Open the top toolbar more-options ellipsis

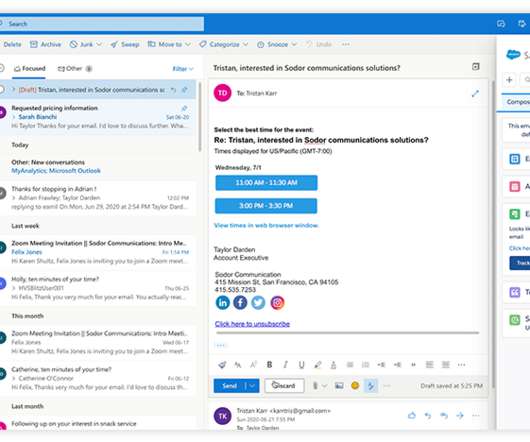(345, 44)
